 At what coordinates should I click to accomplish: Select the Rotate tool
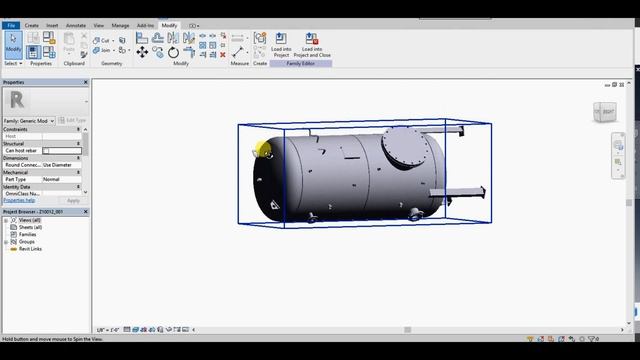coord(173,52)
